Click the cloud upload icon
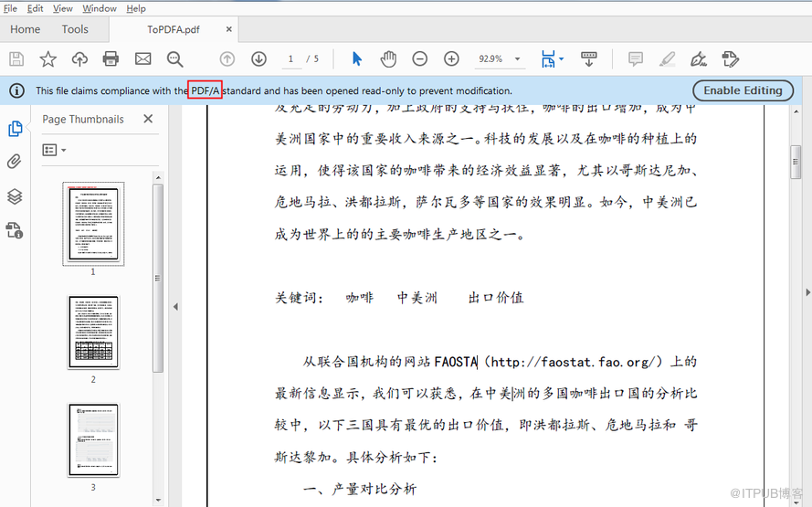Screen dimensions: 812x507 point(79,59)
